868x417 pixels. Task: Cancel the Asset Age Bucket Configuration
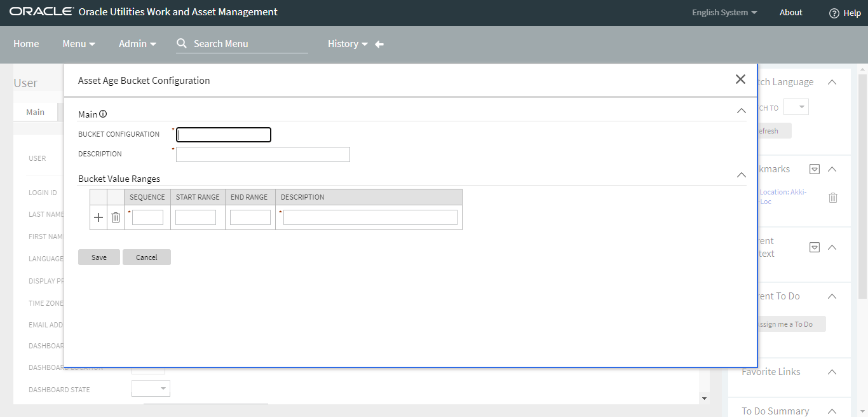point(146,257)
